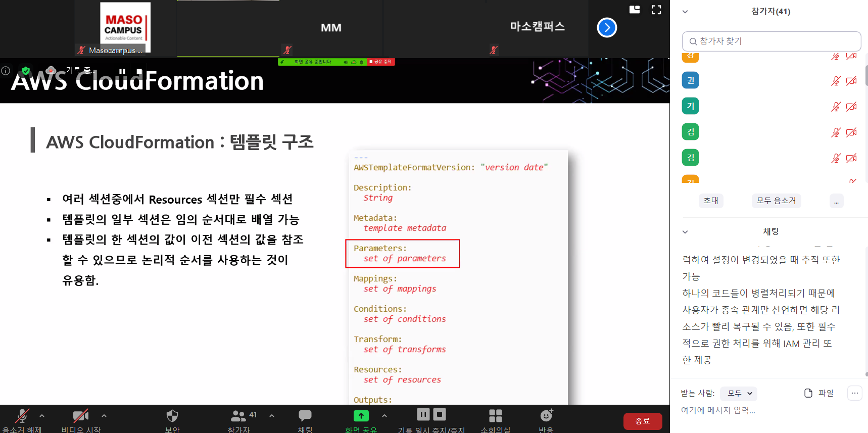Screen dimensions: 868x433
Task: Stop the recording with the square button
Action: [440, 415]
